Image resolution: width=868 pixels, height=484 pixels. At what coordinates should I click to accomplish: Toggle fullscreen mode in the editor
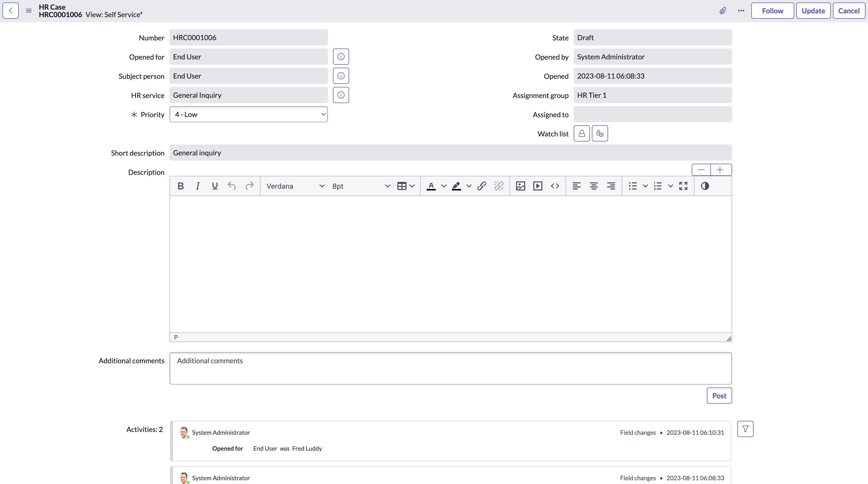(683, 186)
